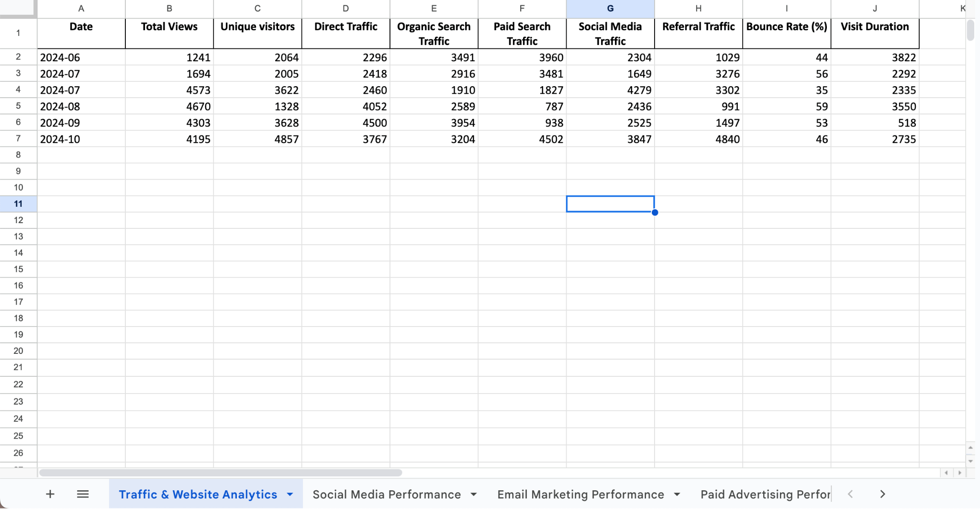Select row 5 header
Viewport: 980px width, 509px height.
click(x=18, y=106)
